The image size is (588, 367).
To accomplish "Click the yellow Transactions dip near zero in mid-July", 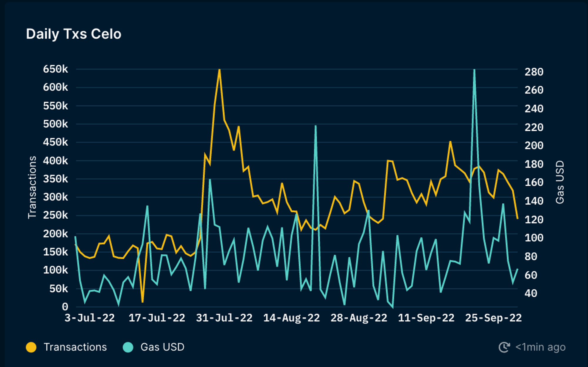I will pos(143,301).
